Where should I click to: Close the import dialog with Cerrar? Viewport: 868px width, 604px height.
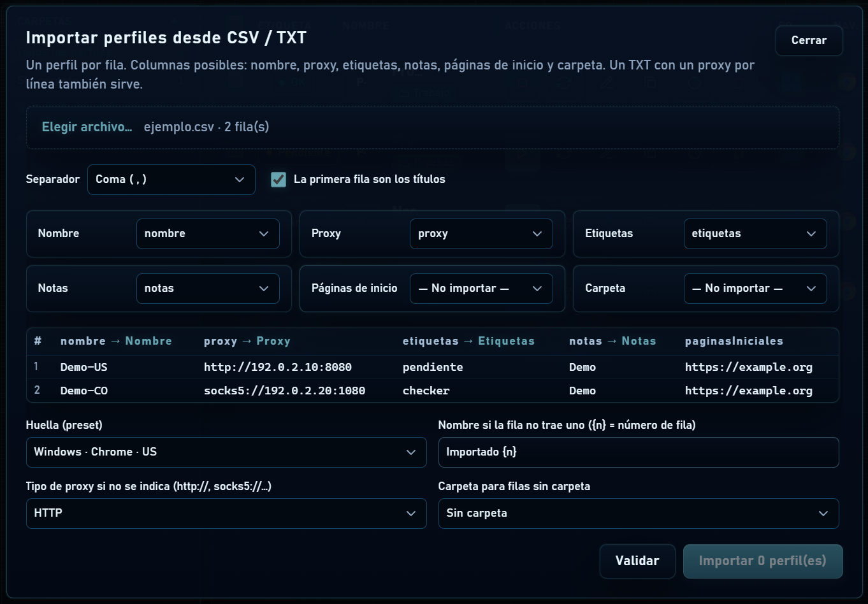pyautogui.click(x=809, y=40)
